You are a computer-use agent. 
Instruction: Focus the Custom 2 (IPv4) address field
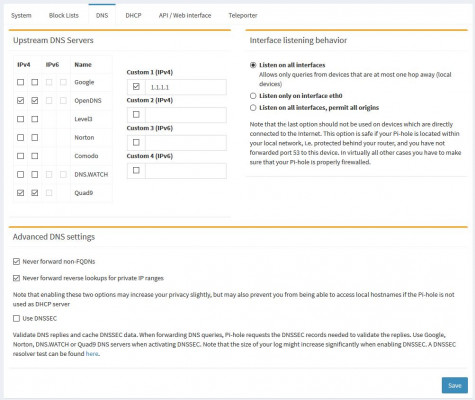coord(186,115)
